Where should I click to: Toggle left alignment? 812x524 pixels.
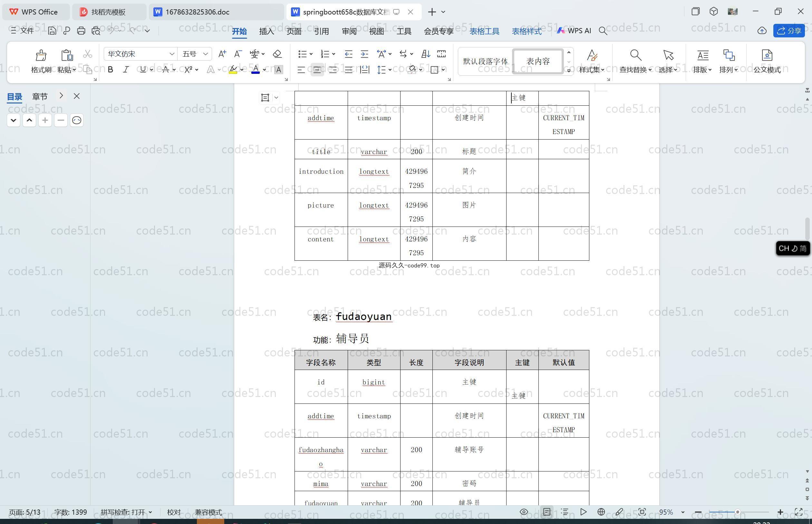click(x=301, y=70)
